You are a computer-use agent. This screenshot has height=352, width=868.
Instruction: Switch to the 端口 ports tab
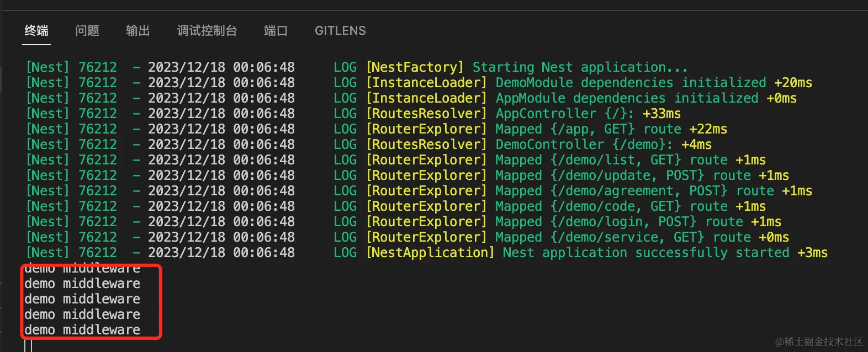(276, 31)
